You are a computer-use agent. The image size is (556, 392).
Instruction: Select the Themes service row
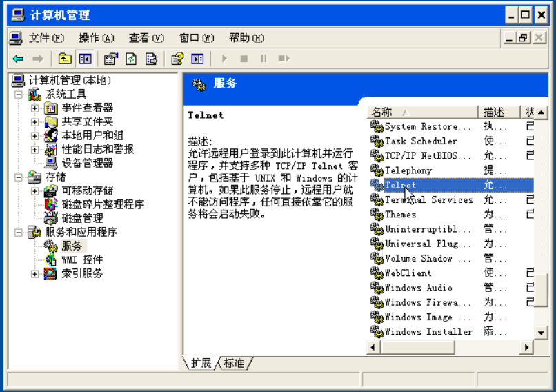pos(450,214)
